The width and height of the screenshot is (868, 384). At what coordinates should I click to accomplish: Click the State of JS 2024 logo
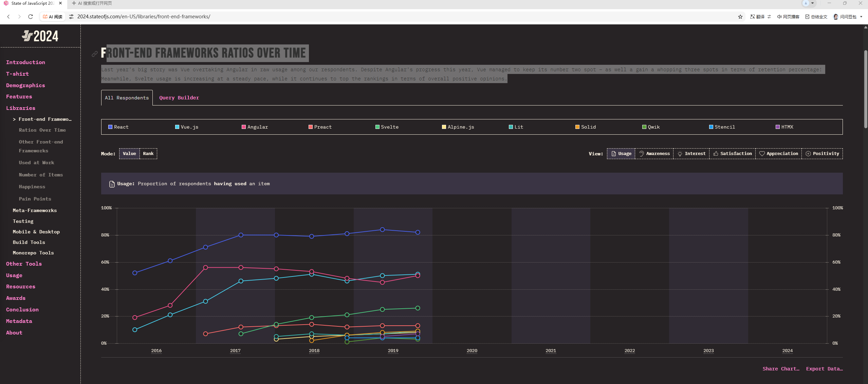pyautogui.click(x=40, y=36)
